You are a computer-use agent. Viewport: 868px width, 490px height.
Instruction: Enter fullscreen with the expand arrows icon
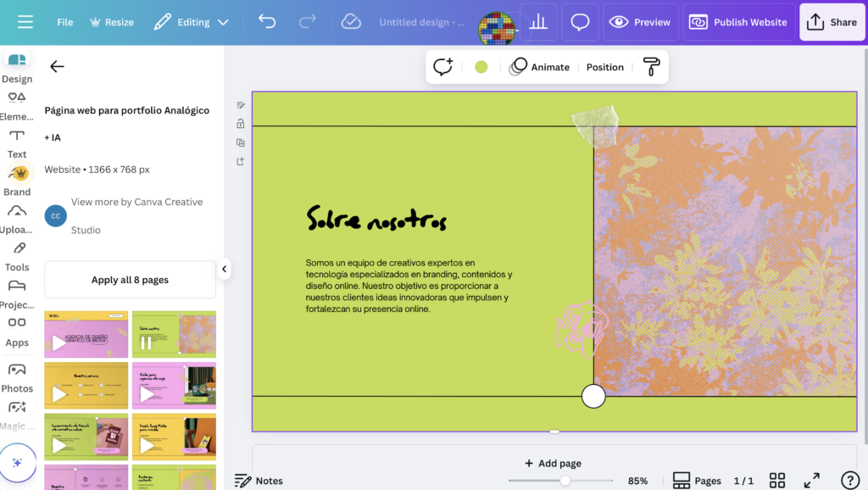pyautogui.click(x=811, y=481)
